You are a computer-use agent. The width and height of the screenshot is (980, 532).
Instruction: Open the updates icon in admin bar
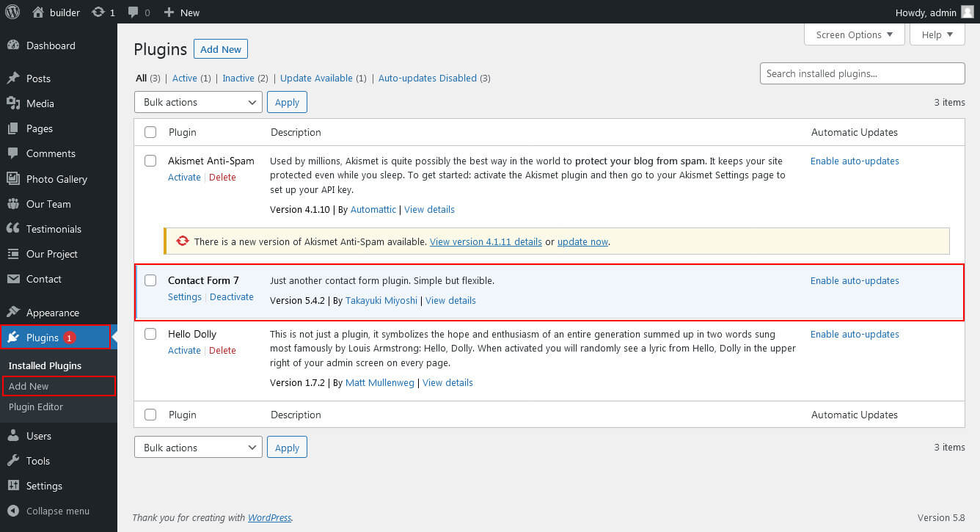[98, 12]
